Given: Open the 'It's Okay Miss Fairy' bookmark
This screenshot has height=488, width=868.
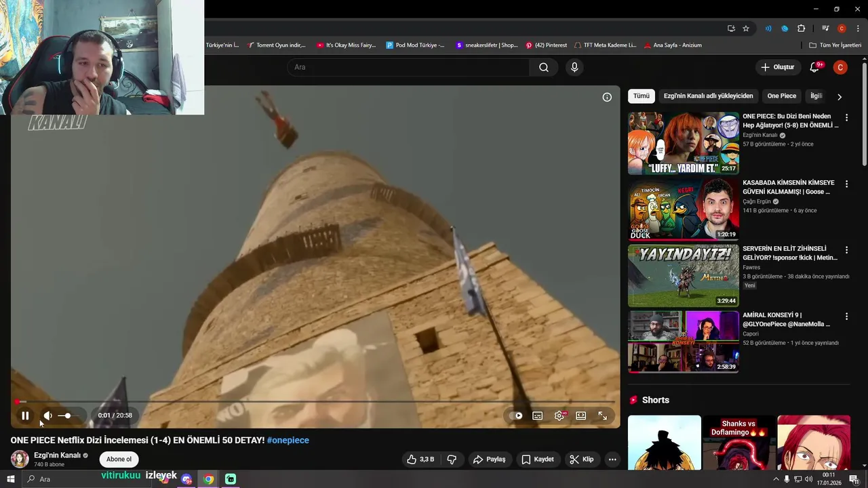Looking at the screenshot, I should click(x=346, y=45).
